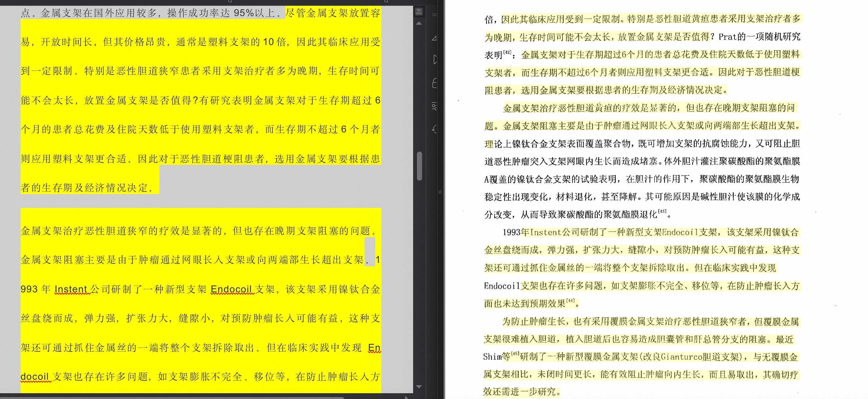
Task: Click "Shim等" in the right PDF
Action: pyautogui.click(x=497, y=357)
